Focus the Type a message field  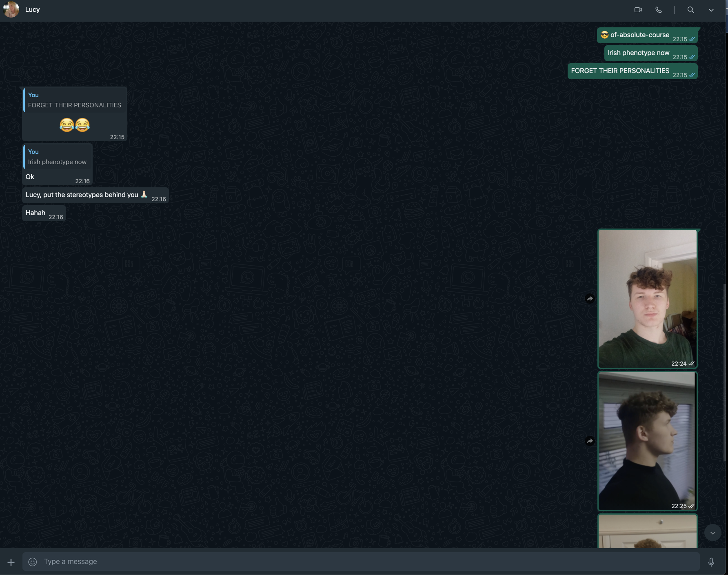tap(361, 562)
